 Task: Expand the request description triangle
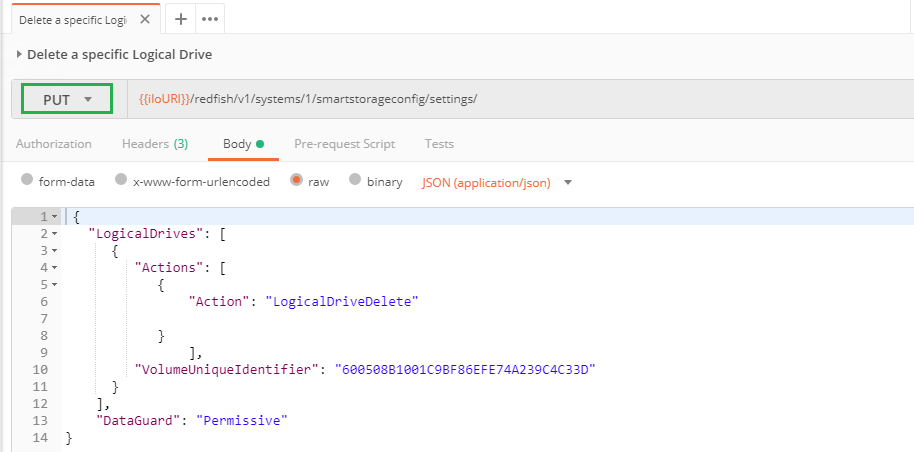(19, 54)
